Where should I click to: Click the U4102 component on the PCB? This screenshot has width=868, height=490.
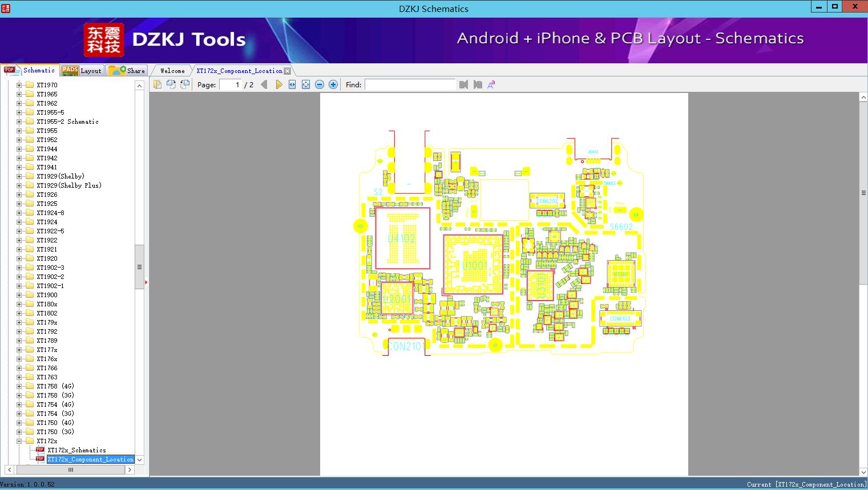point(402,238)
